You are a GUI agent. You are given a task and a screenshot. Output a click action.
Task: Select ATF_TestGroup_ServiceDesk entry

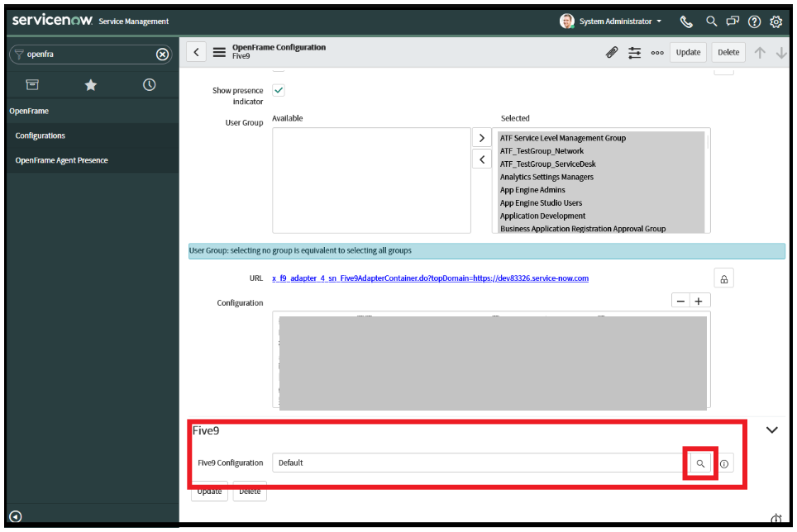(547, 164)
